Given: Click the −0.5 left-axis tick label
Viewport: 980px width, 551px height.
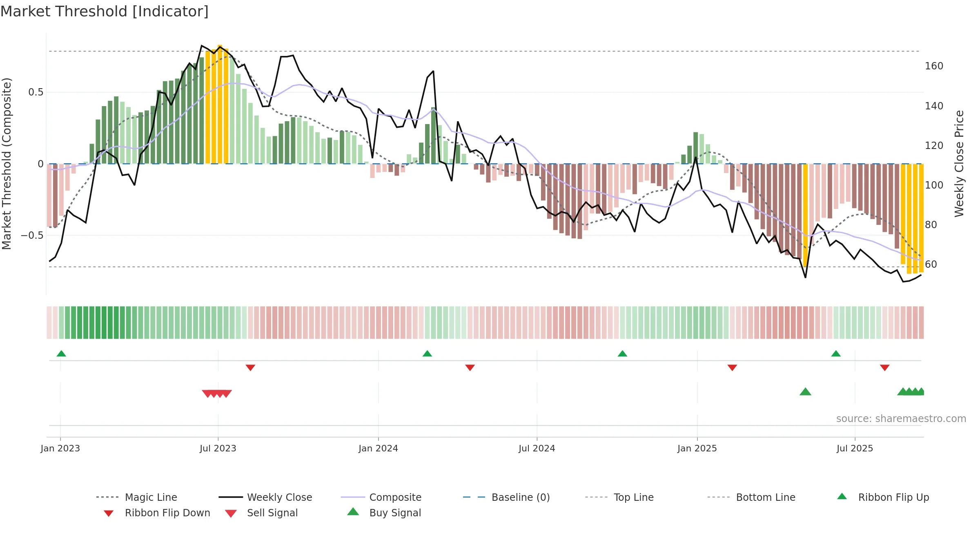Looking at the screenshot, I should pyautogui.click(x=32, y=236).
